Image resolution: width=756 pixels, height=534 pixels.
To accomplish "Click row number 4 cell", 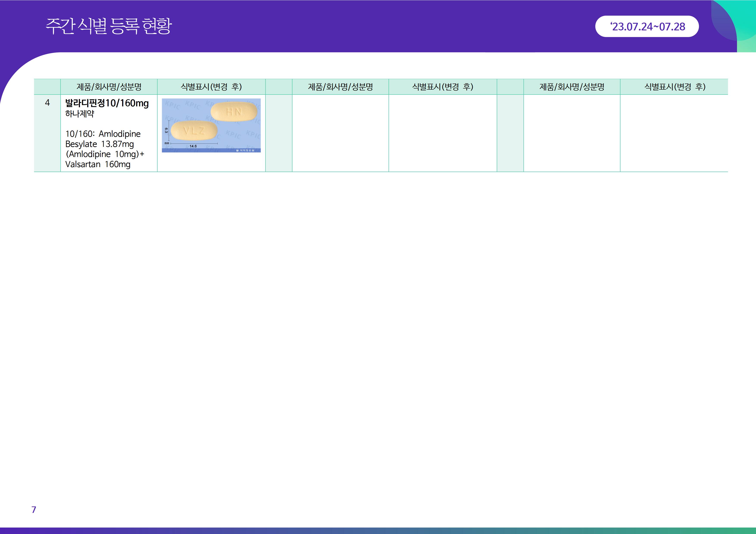I will [x=47, y=103].
